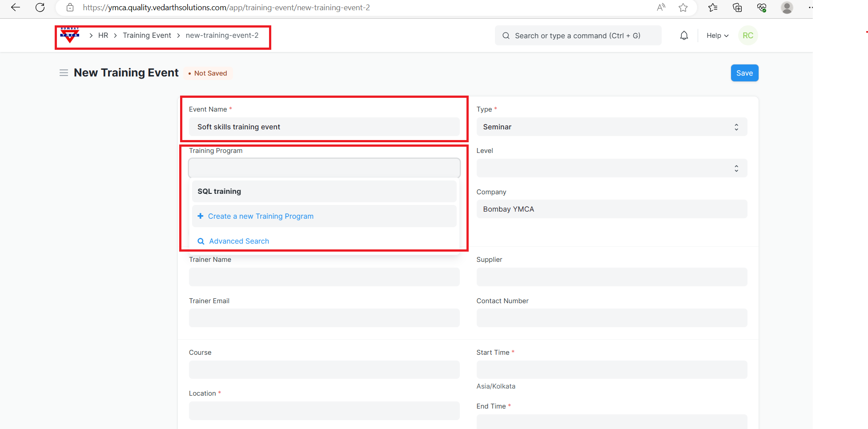
Task: Expand the Help menu
Action: (x=717, y=36)
